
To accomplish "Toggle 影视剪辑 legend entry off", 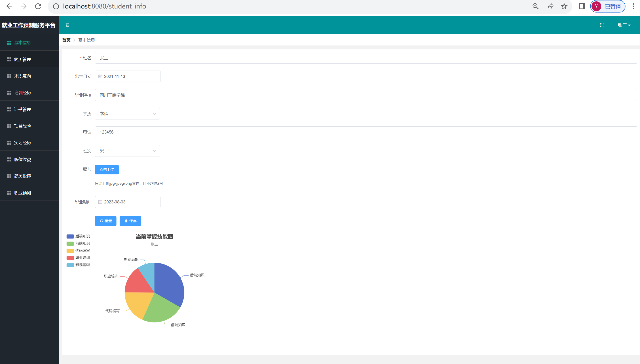I will [78, 265].
